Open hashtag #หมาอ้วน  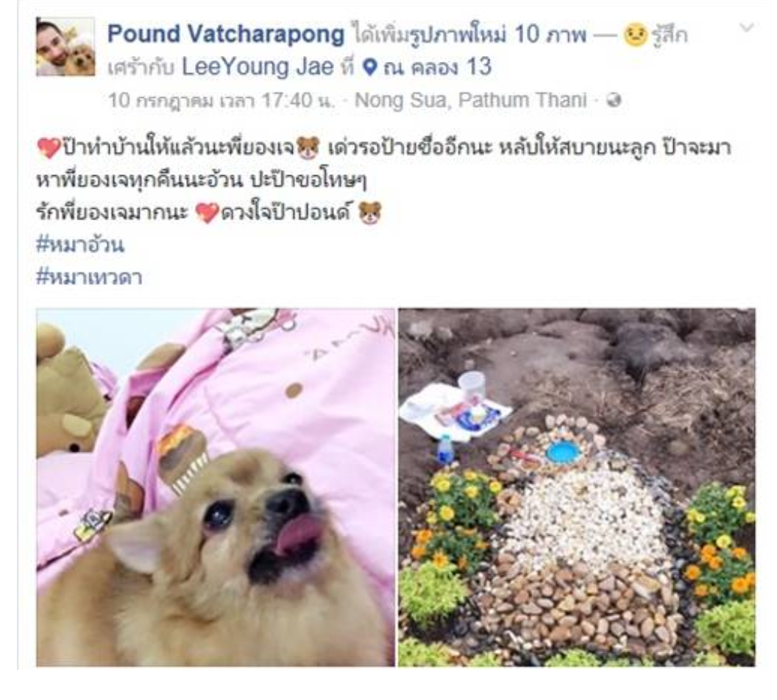80,245
